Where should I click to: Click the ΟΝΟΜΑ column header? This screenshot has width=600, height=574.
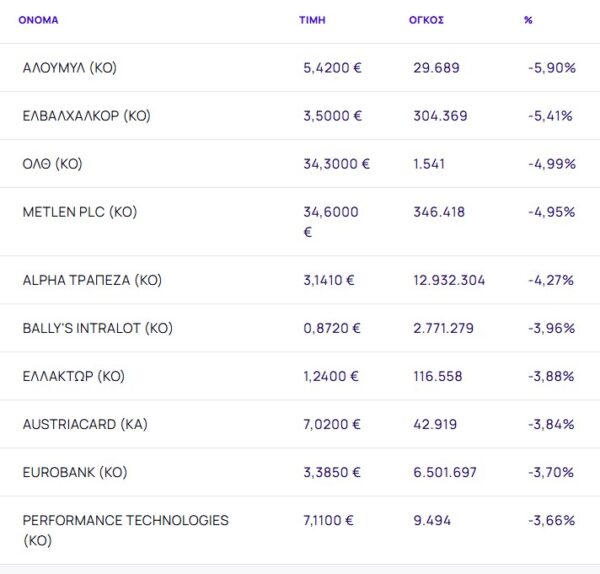[x=38, y=19]
